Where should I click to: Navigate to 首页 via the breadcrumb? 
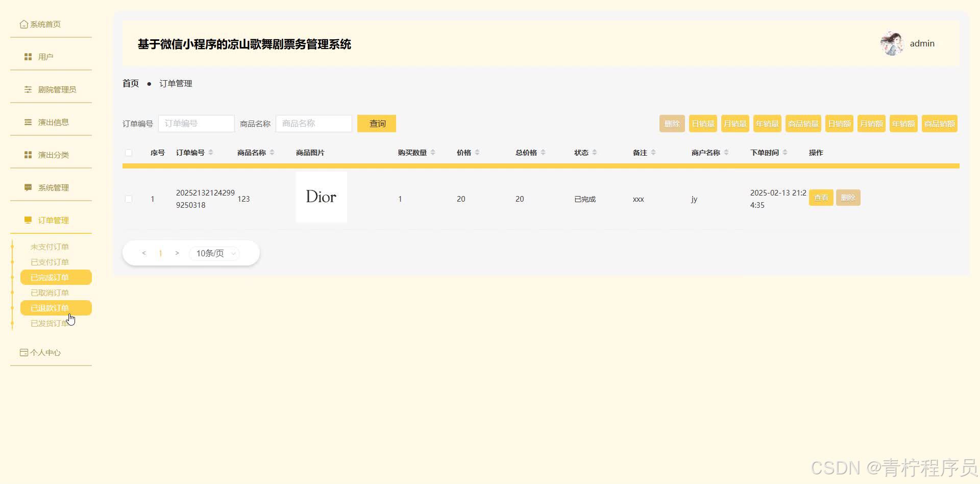click(x=130, y=83)
